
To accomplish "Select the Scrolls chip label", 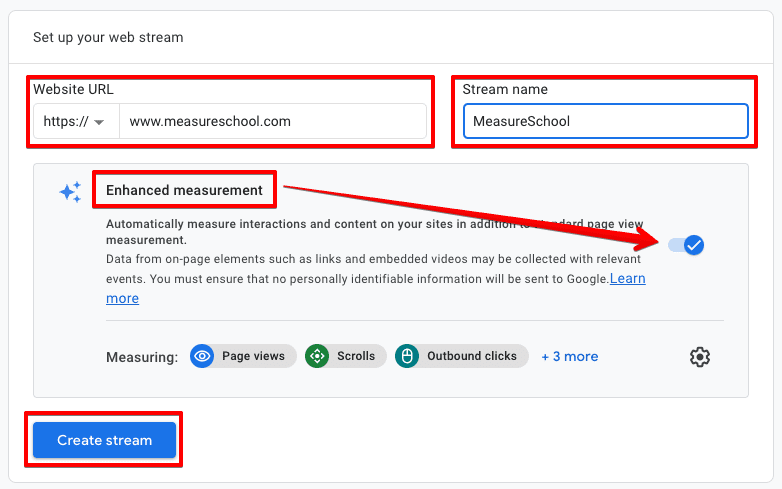I will tap(356, 356).
